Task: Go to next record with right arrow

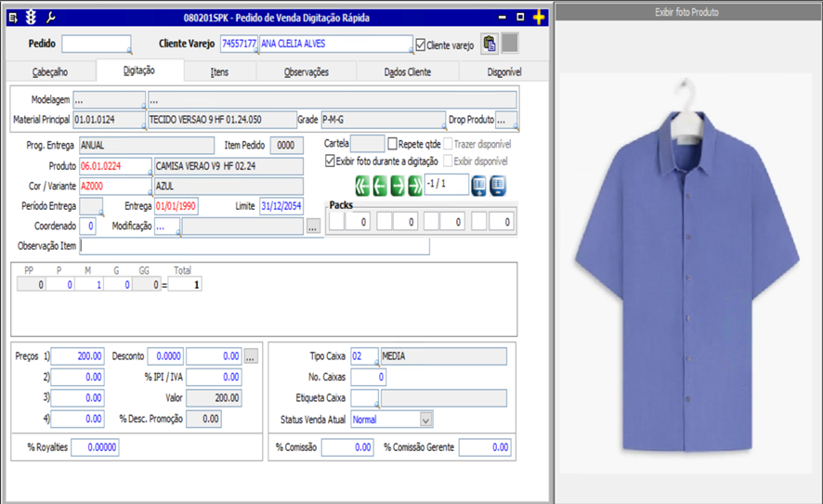Action: [x=397, y=186]
